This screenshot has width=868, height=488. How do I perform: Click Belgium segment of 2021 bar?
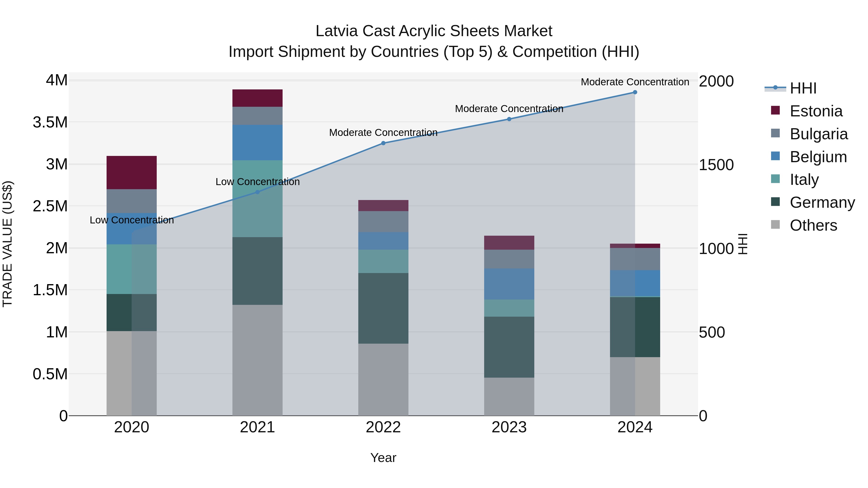(258, 142)
